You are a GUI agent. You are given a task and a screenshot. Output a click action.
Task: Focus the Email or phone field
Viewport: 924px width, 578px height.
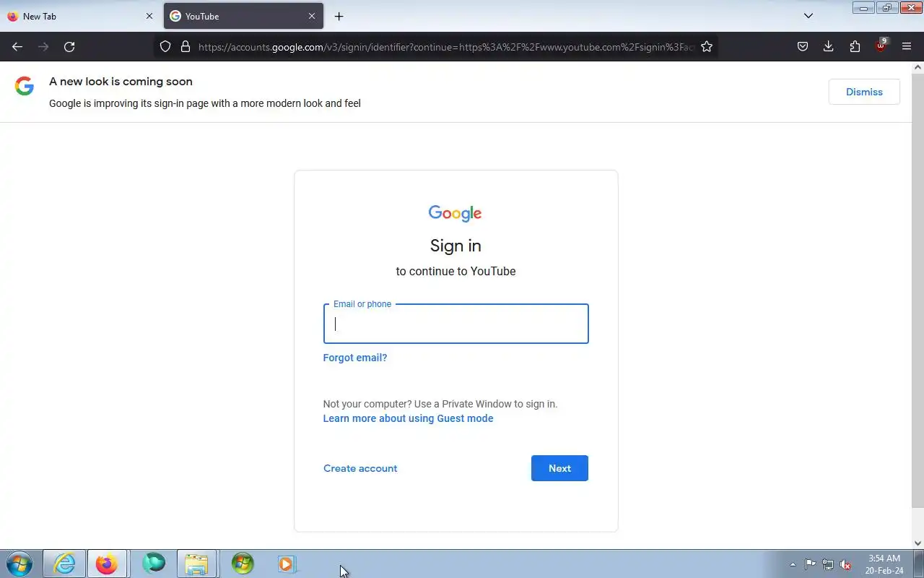pos(456,324)
